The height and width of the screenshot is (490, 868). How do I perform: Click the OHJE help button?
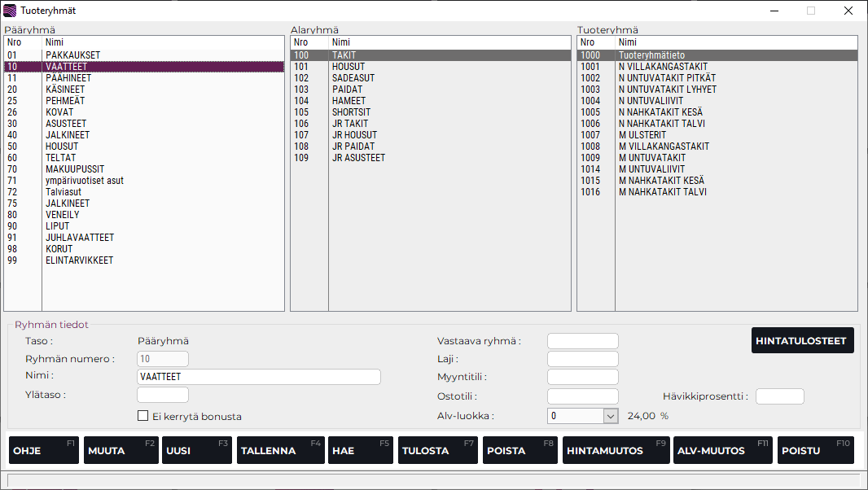point(44,450)
